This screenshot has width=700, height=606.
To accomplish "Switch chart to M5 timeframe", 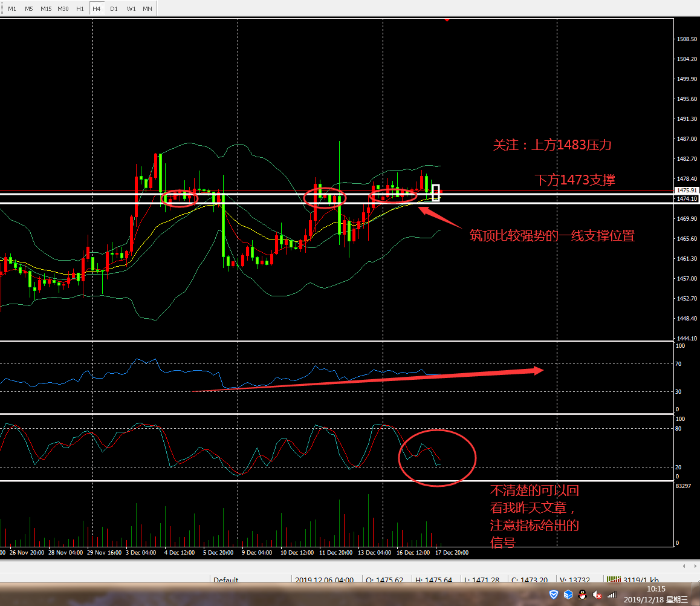I will pyautogui.click(x=29, y=8).
